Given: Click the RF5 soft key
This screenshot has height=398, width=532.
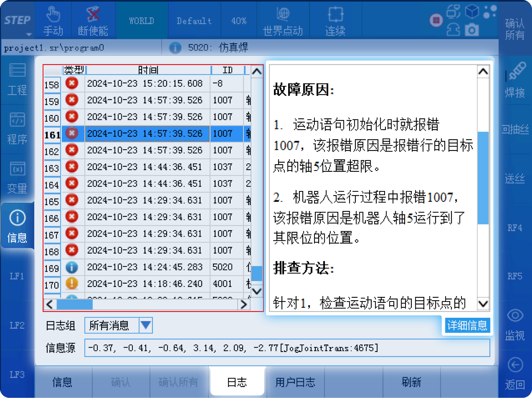Looking at the screenshot, I should click(x=515, y=276).
